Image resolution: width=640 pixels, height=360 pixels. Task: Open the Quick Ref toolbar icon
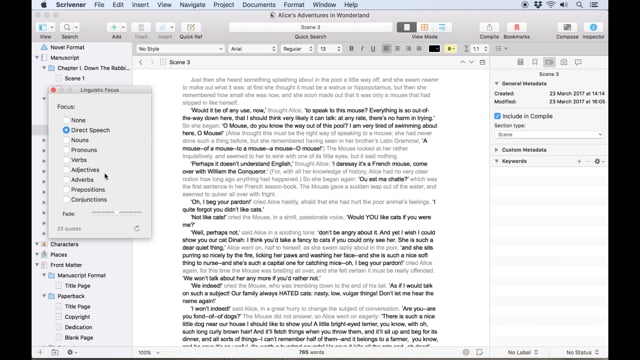(191, 27)
